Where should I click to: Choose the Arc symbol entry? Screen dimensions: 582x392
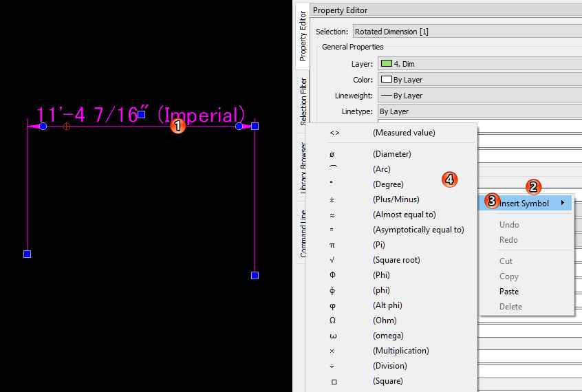[x=391, y=169]
